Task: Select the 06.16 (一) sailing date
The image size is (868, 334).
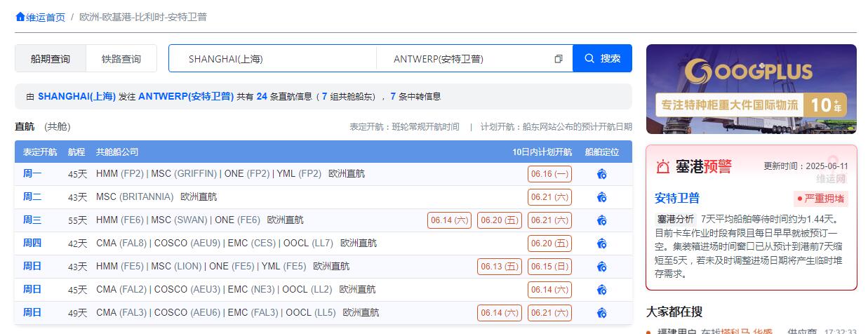Action: (549, 174)
